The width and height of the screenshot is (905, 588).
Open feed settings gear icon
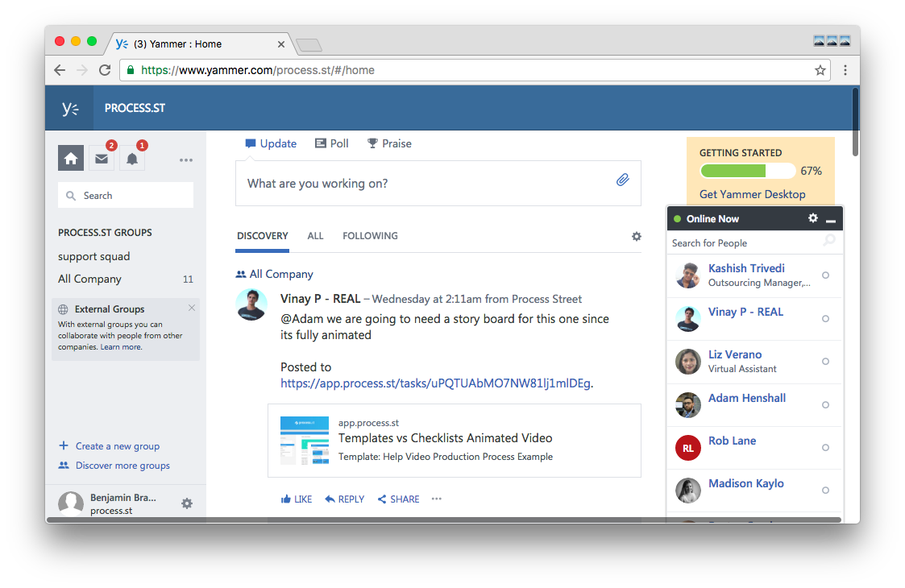(636, 236)
